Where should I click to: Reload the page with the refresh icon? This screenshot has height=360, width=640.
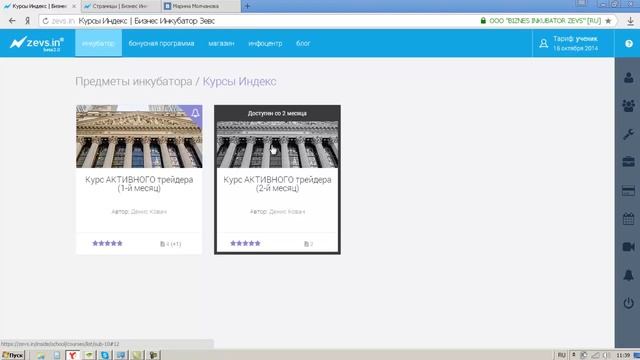[45, 21]
